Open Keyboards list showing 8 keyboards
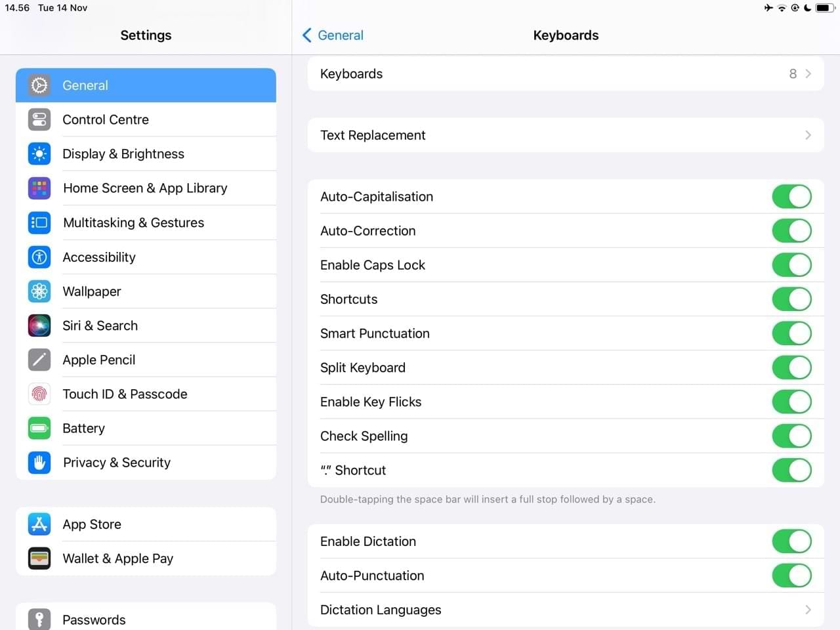Screen dimensions: 840x630 (x=565, y=74)
